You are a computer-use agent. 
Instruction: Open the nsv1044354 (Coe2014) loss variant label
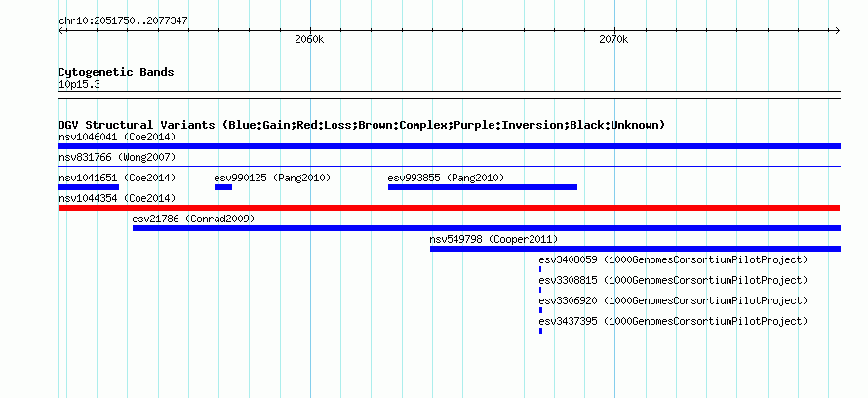click(117, 198)
